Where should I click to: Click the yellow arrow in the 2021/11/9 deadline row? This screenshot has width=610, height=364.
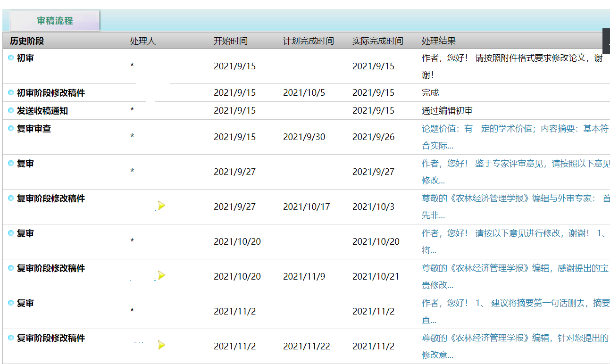coord(161,275)
